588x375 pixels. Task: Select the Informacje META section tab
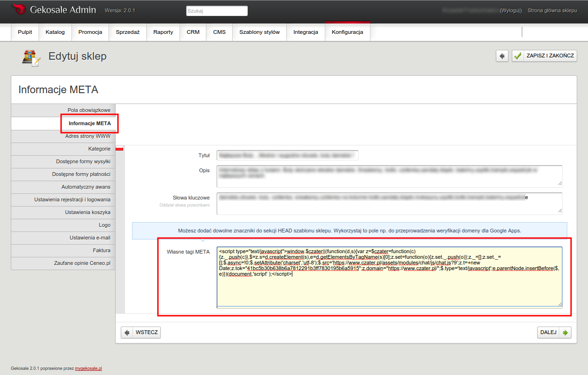(63, 123)
